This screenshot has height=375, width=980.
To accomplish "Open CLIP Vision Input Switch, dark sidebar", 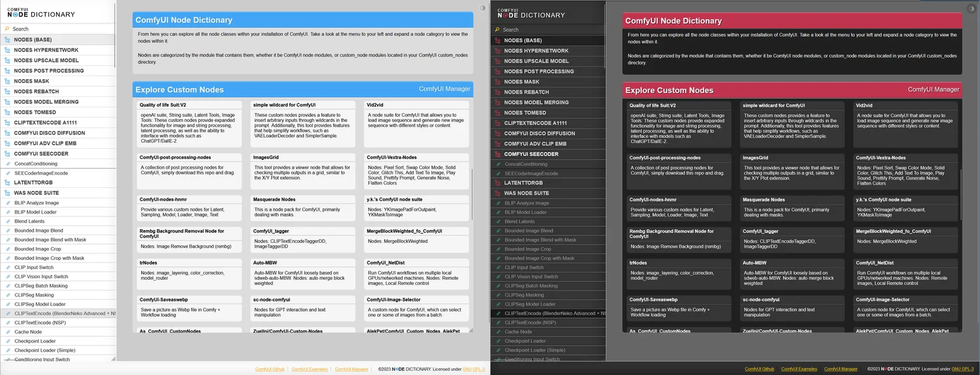I will pos(548,277).
